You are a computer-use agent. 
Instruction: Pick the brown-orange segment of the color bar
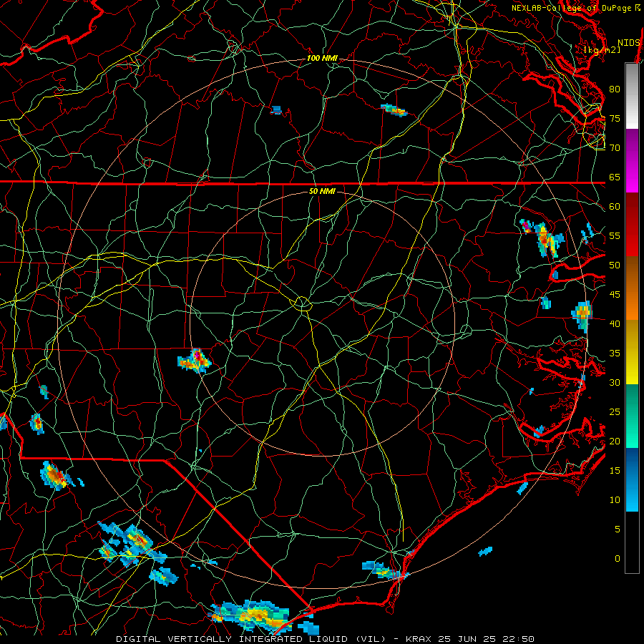coord(632,288)
